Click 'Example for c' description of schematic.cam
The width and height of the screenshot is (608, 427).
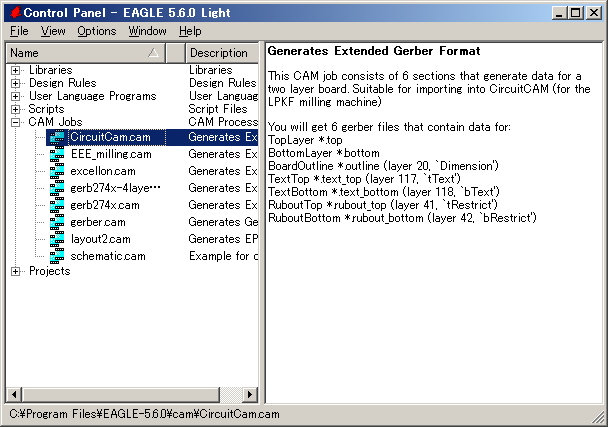223,256
